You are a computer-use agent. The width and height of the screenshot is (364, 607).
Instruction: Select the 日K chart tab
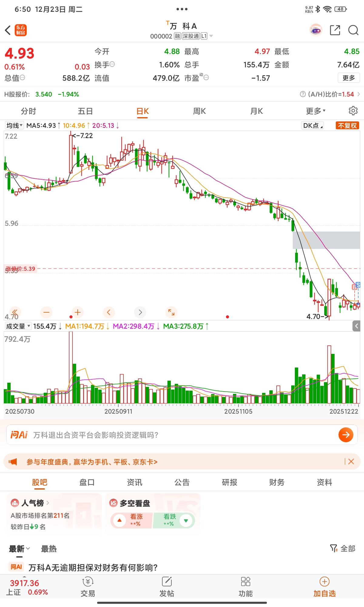click(143, 111)
